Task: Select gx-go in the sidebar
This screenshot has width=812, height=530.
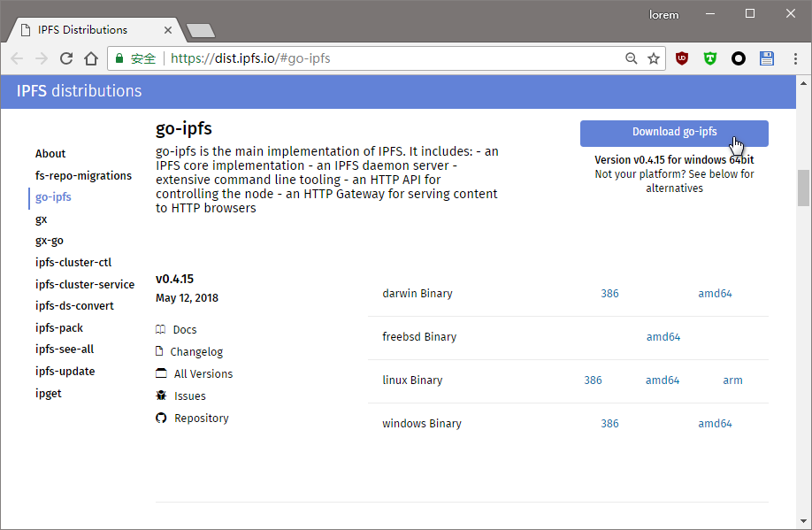Action: pos(50,241)
